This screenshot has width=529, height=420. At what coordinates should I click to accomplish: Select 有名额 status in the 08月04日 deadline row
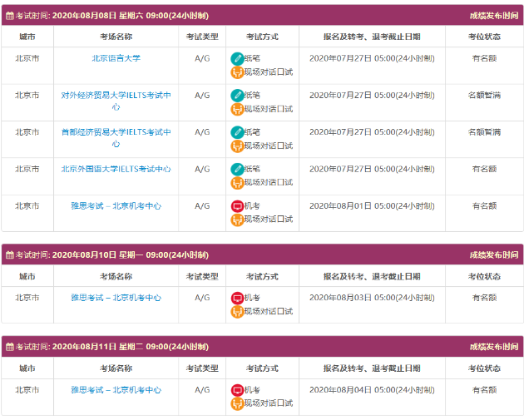coord(484,389)
